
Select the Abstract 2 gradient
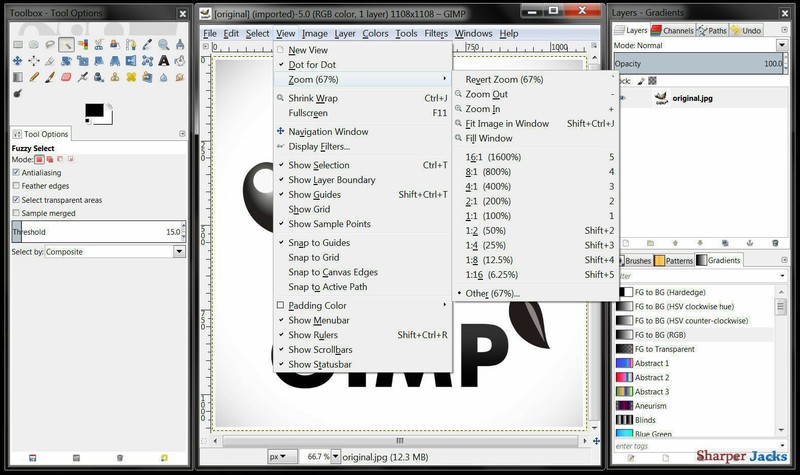695,378
